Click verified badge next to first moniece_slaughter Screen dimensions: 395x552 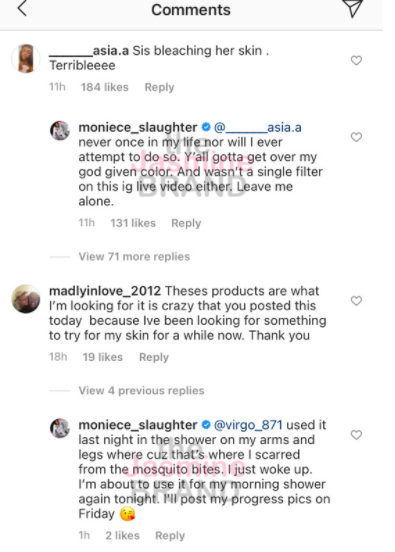[206, 127]
